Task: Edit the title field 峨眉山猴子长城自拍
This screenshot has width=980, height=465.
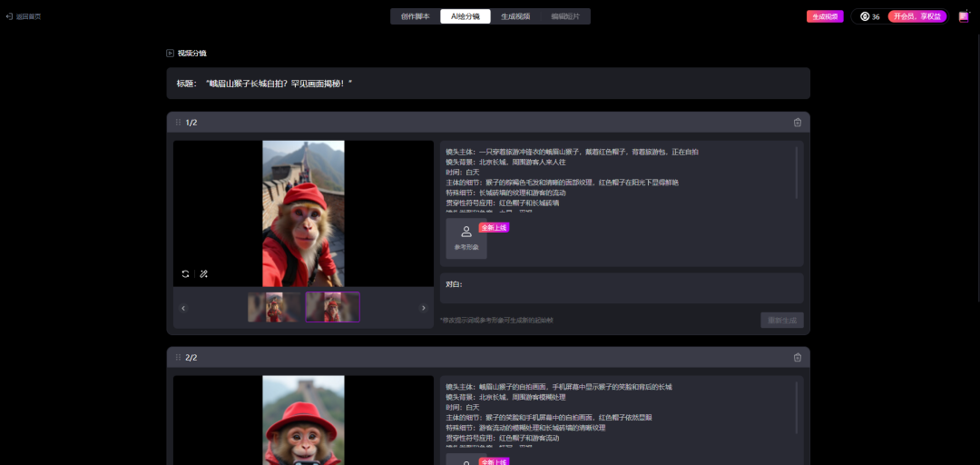Action: 488,84
